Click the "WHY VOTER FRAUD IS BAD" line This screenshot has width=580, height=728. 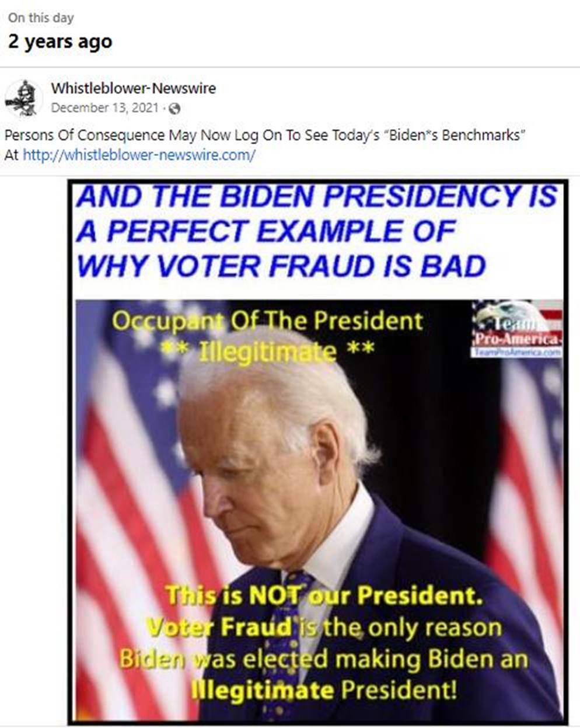coord(281,266)
